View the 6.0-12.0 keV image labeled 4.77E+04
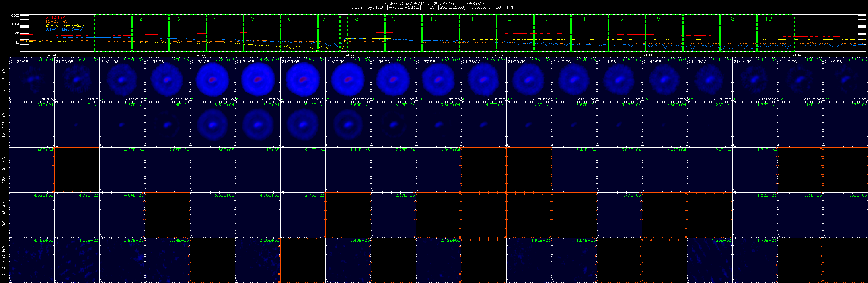 (484, 125)
